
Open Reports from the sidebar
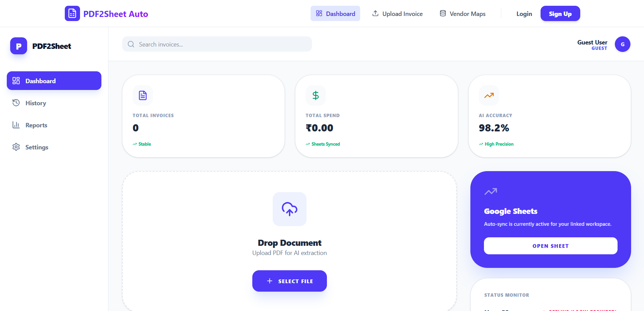coord(36,125)
